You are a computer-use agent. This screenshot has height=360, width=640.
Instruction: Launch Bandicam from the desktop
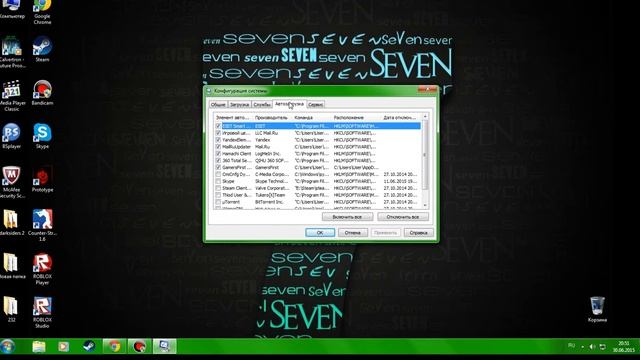[x=42, y=93]
